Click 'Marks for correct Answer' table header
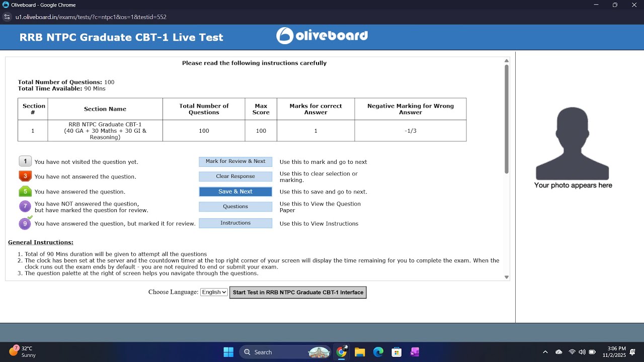 [315, 109]
